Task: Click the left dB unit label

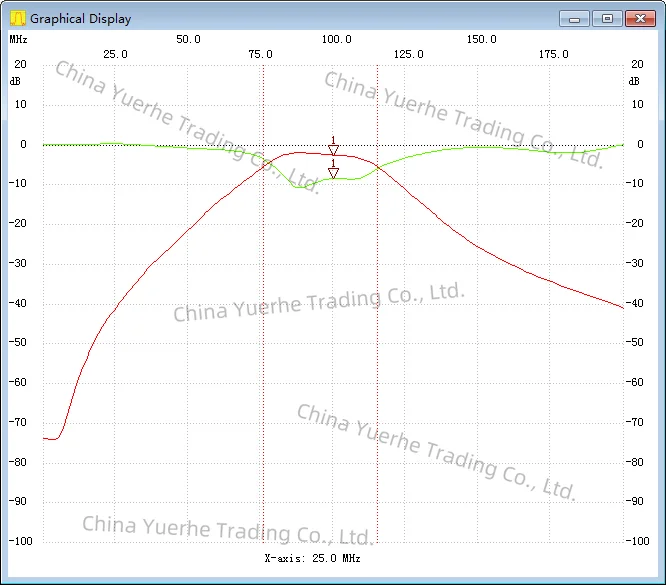Action: (x=15, y=81)
